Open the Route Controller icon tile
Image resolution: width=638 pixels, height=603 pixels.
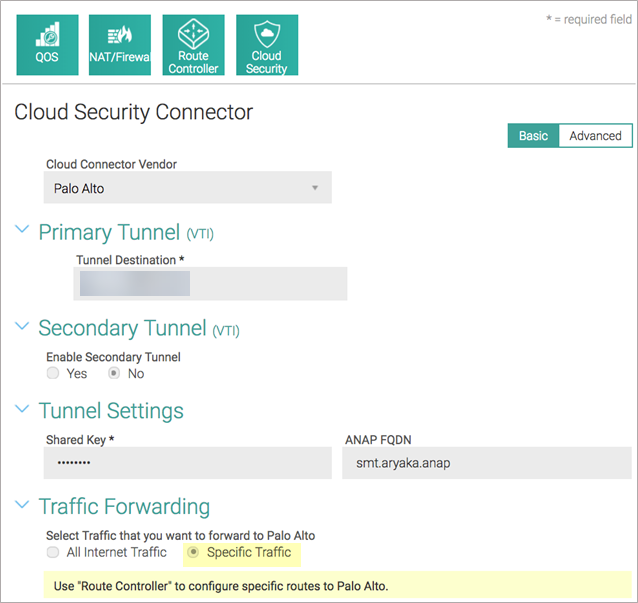pyautogui.click(x=193, y=45)
